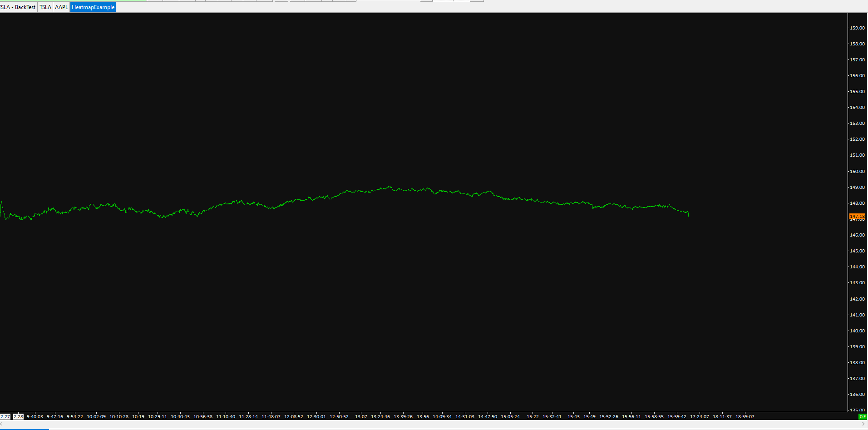Switch to the TSLA chart tab
This screenshot has width=868, height=430.
[45, 7]
